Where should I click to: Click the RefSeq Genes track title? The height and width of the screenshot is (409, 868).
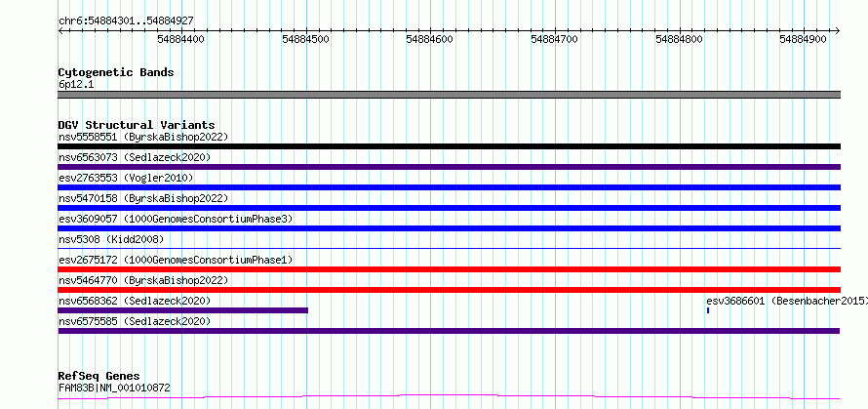point(99,377)
